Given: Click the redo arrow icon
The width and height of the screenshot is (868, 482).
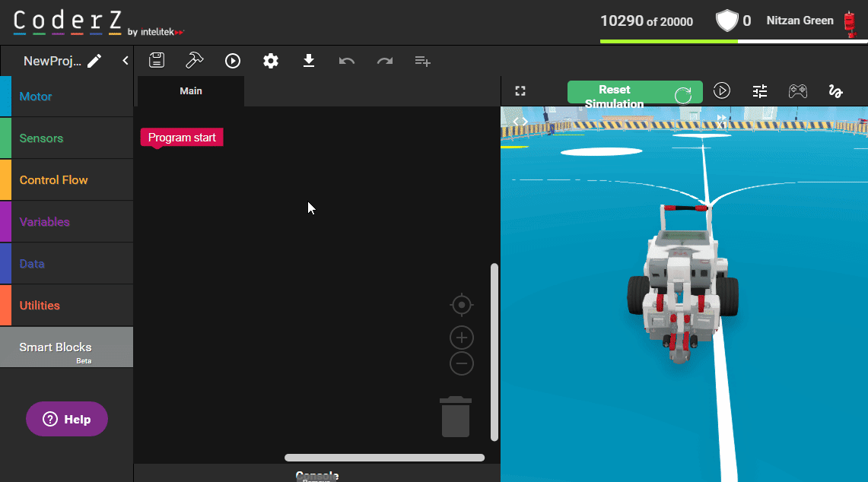Looking at the screenshot, I should [x=385, y=61].
